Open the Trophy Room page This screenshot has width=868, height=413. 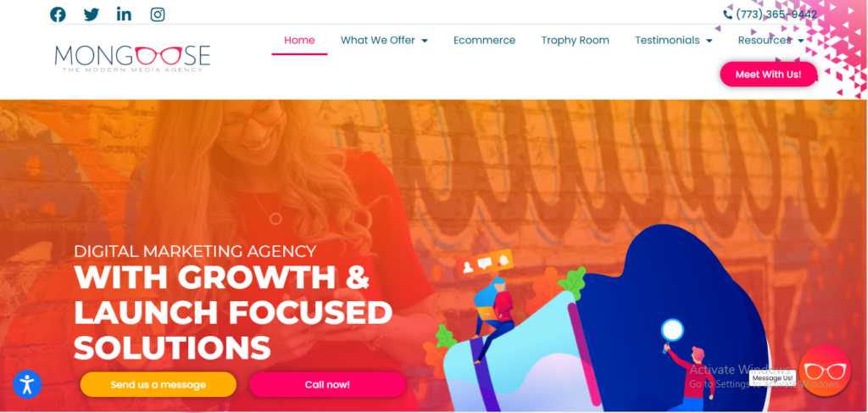576,41
